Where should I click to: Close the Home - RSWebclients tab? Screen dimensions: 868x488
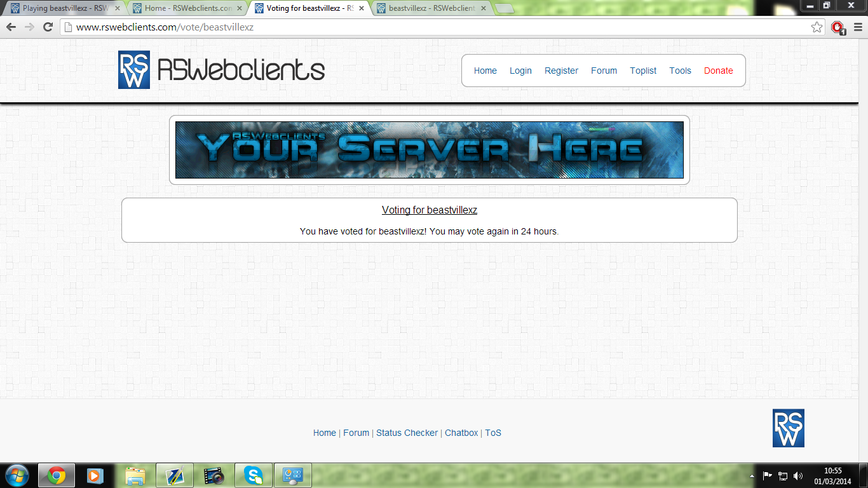coord(240,8)
